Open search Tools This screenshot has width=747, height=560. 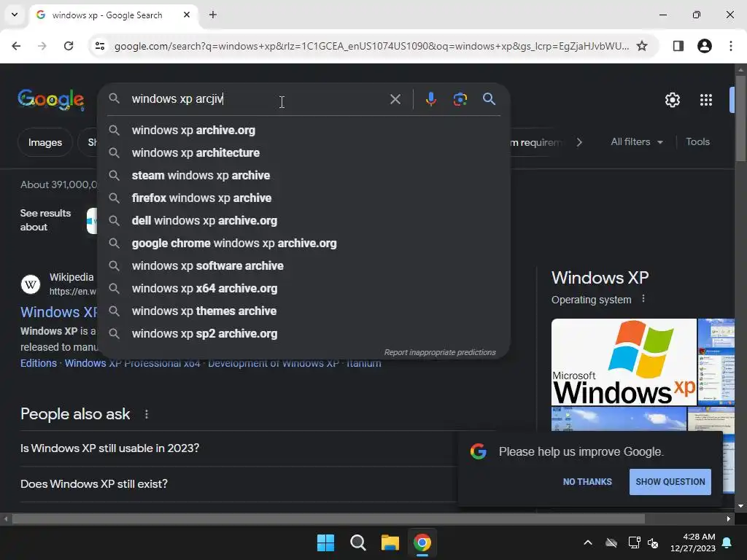(x=697, y=142)
